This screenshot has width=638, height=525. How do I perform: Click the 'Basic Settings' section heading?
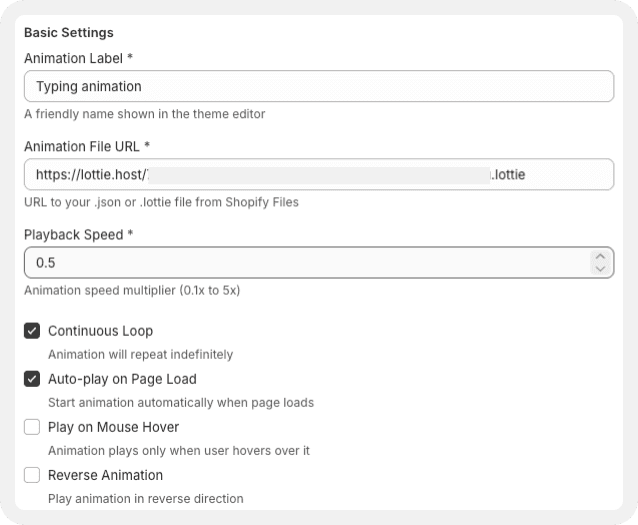click(x=69, y=32)
